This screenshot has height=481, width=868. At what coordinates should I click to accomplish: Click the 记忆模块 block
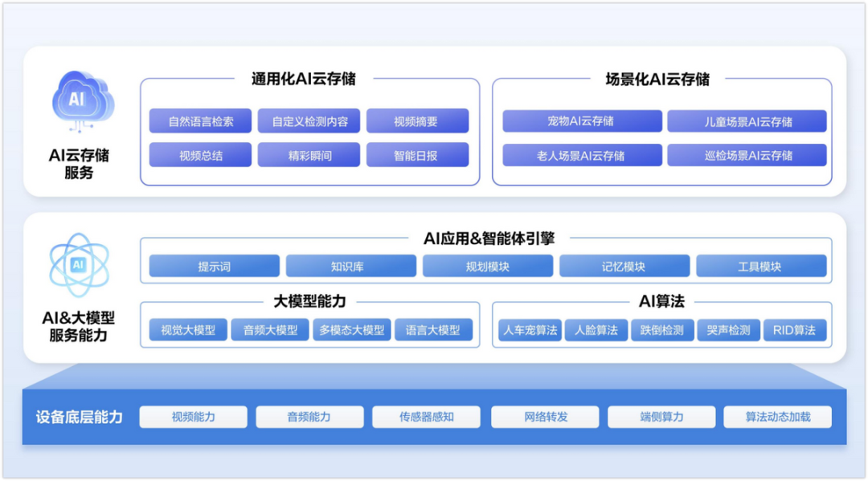tap(624, 266)
